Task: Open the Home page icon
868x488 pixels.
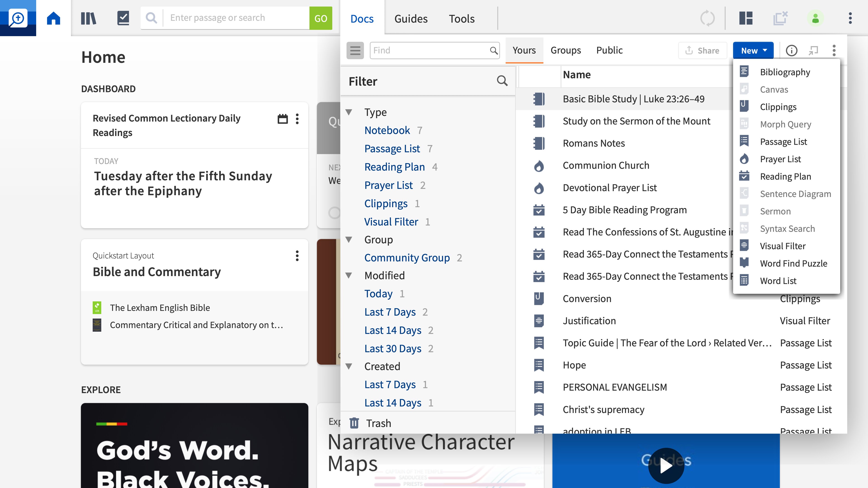Action: click(x=54, y=18)
